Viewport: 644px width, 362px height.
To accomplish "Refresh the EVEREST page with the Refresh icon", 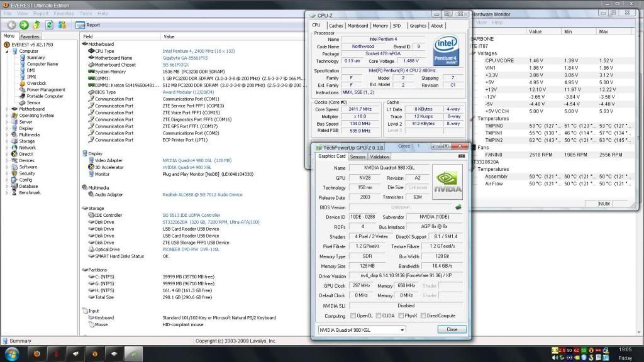I will point(49,25).
